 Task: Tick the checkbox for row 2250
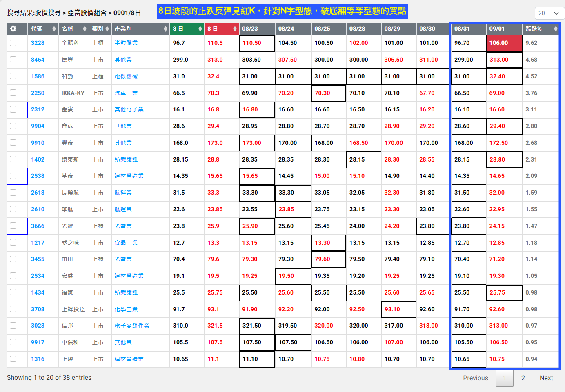[x=13, y=93]
